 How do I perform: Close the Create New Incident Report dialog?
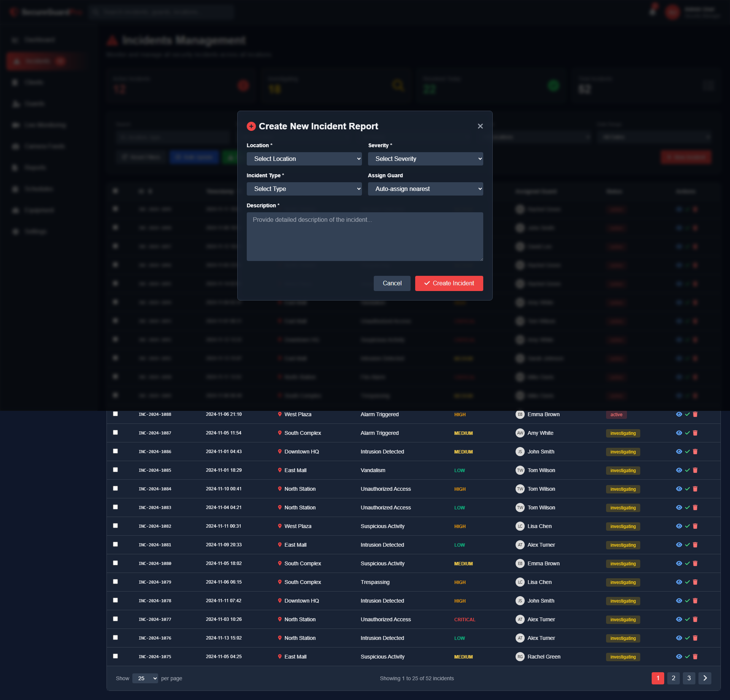(x=480, y=126)
